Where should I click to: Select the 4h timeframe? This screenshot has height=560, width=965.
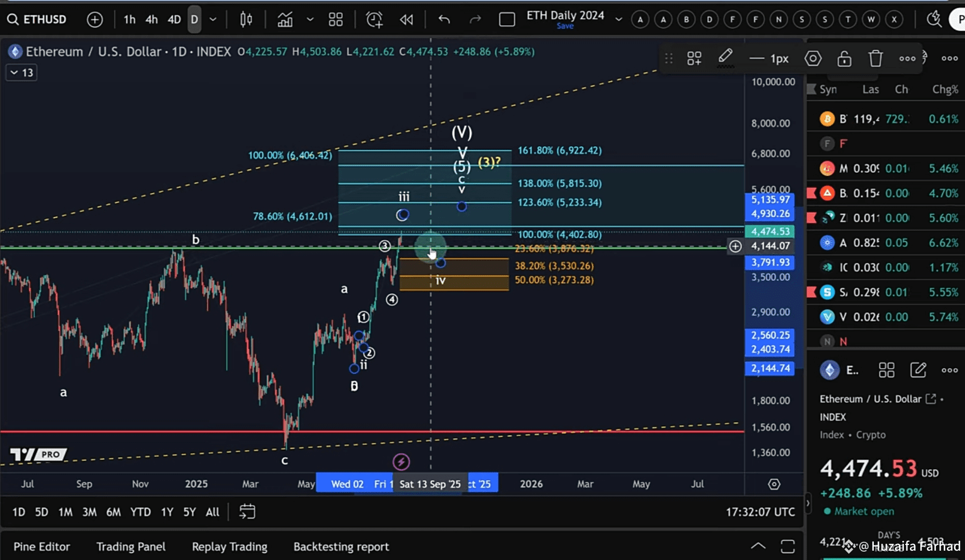(151, 20)
